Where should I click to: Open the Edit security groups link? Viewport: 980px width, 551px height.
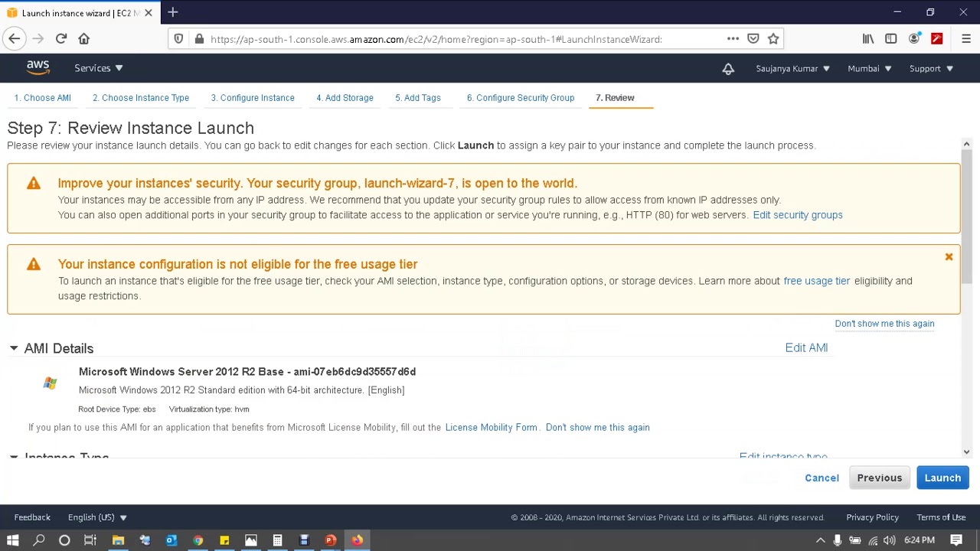798,215
